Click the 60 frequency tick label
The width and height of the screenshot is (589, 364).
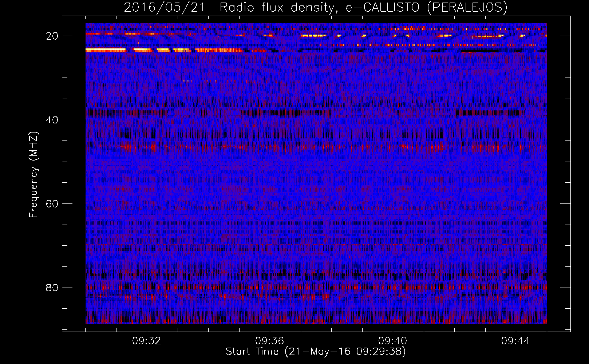[52, 203]
